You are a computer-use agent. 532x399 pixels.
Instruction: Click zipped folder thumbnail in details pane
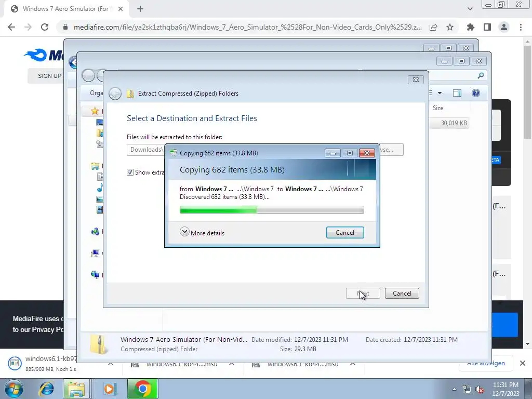click(98, 344)
